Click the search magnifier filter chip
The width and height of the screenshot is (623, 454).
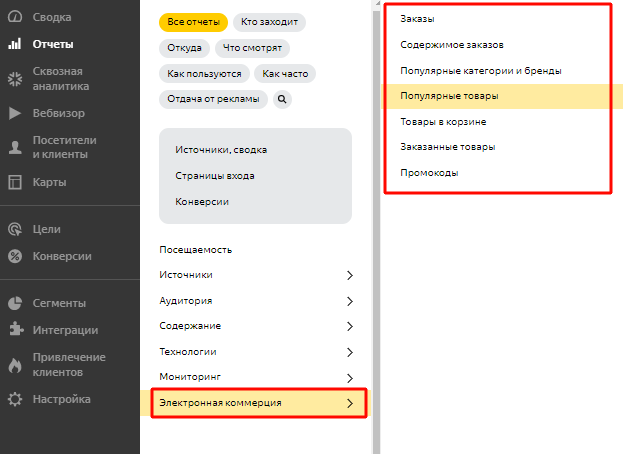282,99
